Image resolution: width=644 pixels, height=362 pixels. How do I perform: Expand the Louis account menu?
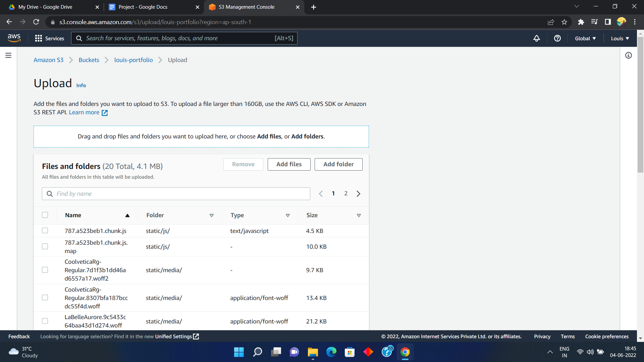point(620,38)
